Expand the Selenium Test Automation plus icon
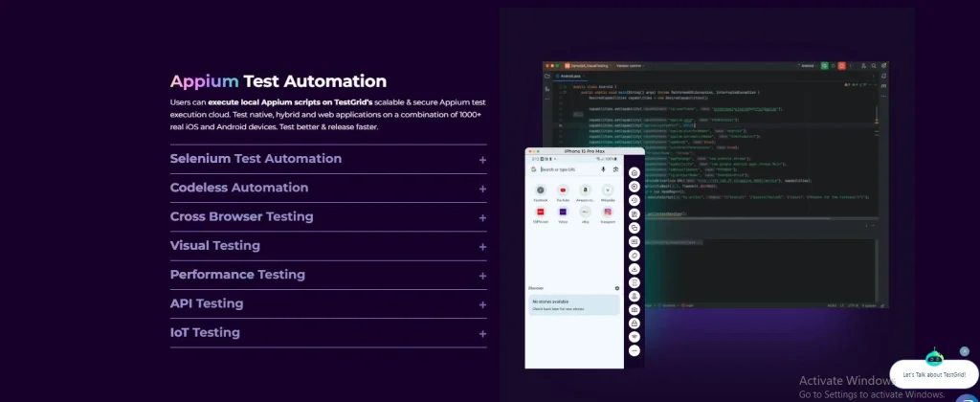980x402 pixels. (482, 160)
